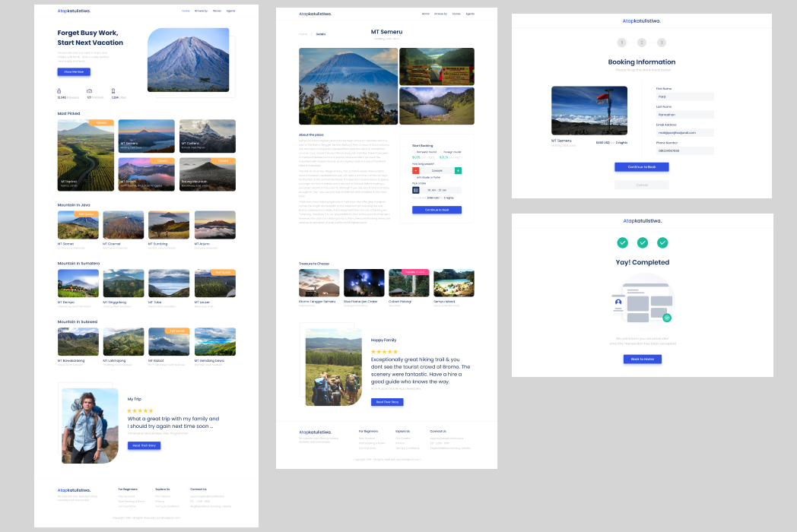The width and height of the screenshot is (797, 532).
Task: Open the Browse by menu on the landing page
Action: (201, 11)
